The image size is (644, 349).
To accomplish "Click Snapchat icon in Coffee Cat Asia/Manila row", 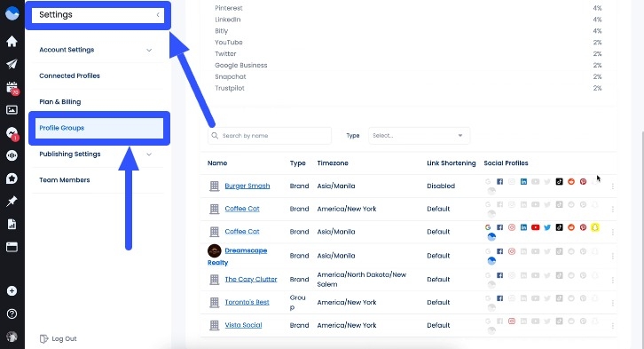I will click(595, 227).
